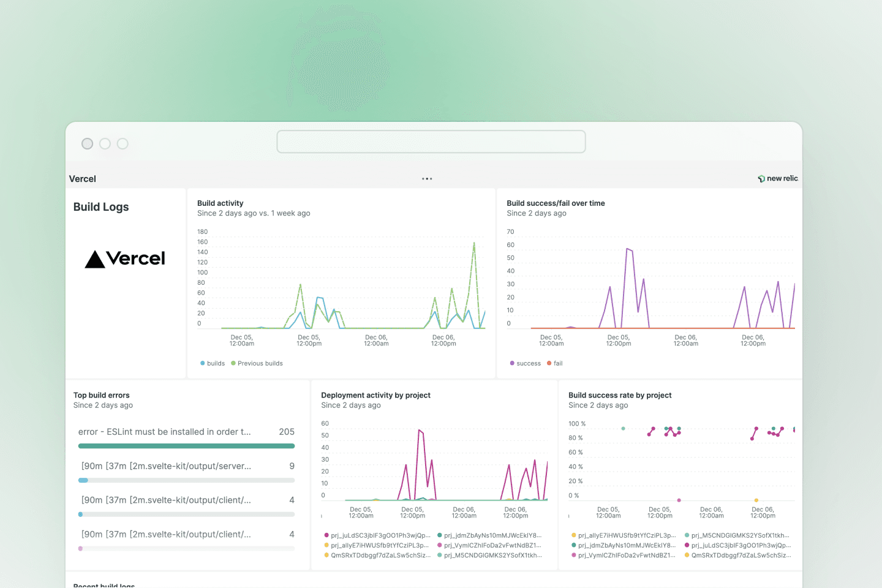Click the ESLint error green progress bar
The width and height of the screenshot is (882, 588).
coord(186,446)
